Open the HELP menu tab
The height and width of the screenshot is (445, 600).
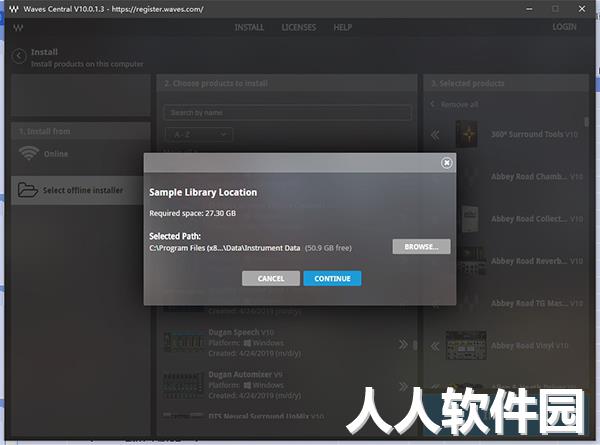pyautogui.click(x=342, y=28)
